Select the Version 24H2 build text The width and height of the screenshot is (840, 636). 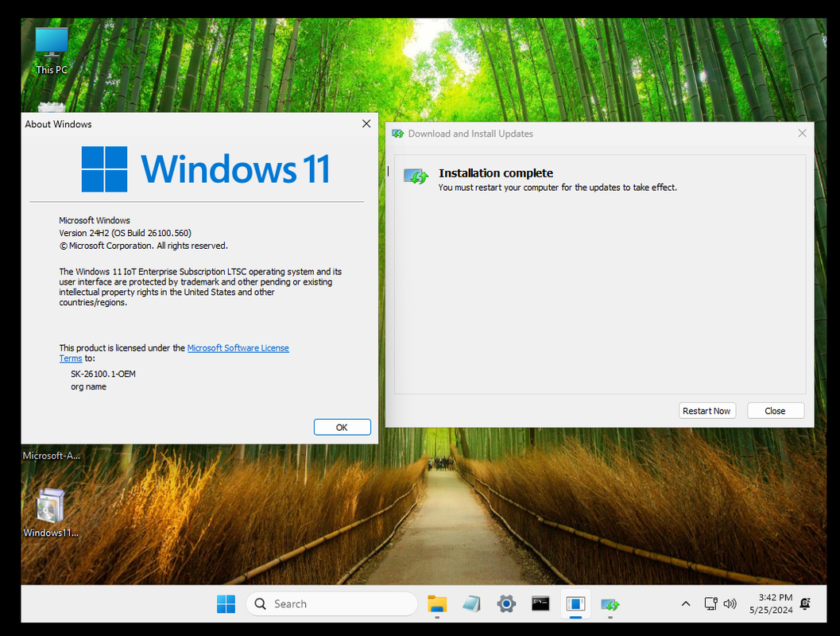125,233
